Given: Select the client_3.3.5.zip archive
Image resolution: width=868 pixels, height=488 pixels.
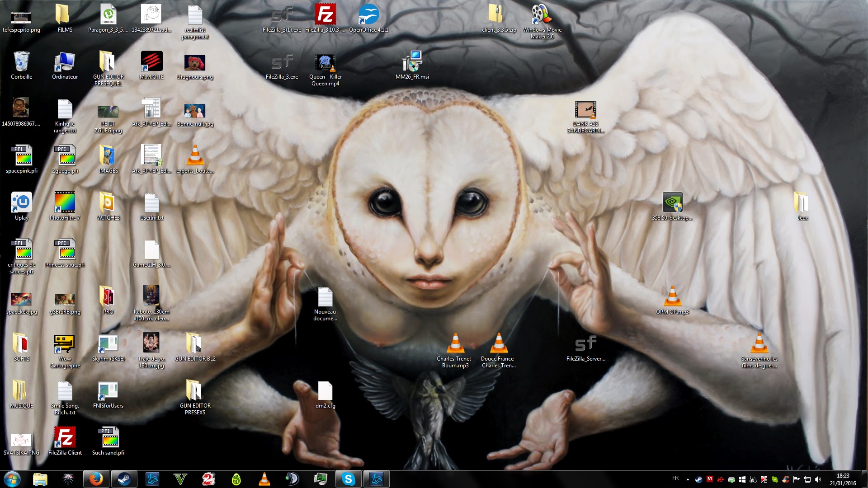Looking at the screenshot, I should click(x=499, y=19).
